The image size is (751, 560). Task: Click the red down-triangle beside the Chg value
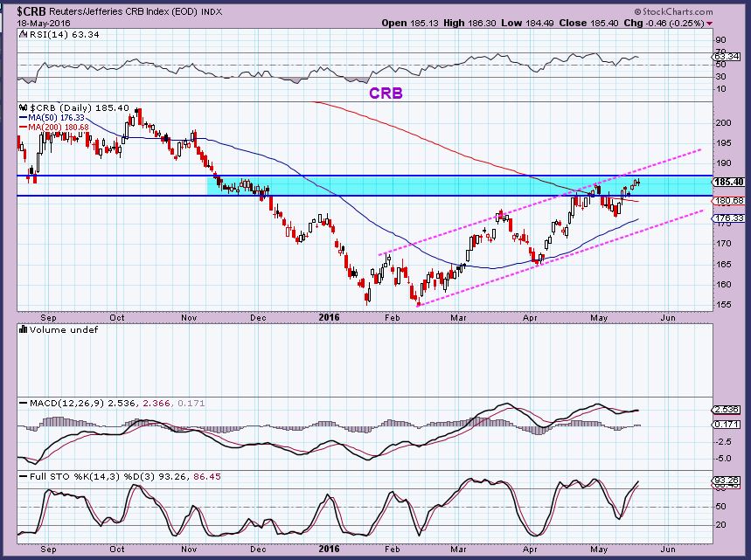709,24
